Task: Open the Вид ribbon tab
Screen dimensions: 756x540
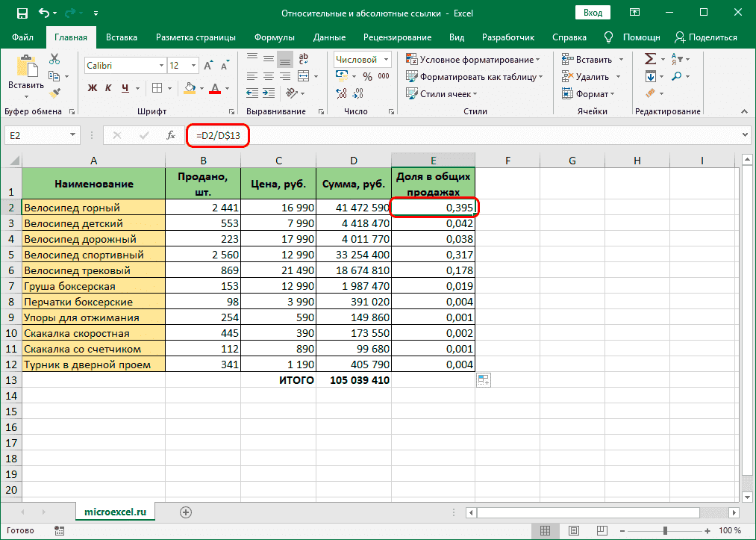Action: coord(456,36)
